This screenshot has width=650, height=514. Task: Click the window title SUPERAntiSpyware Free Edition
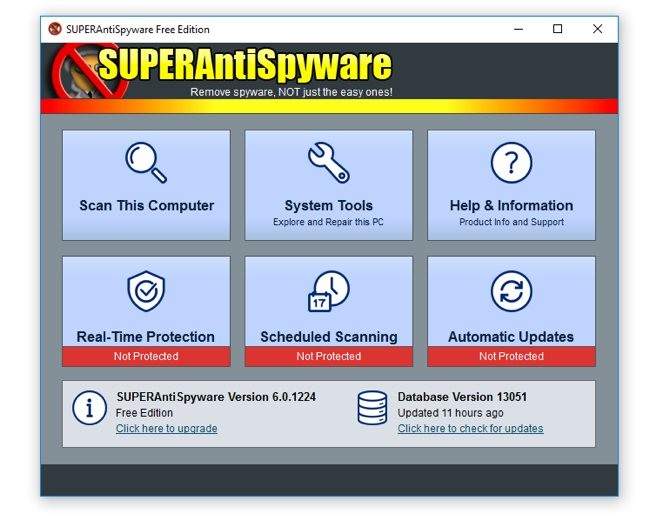click(138, 29)
